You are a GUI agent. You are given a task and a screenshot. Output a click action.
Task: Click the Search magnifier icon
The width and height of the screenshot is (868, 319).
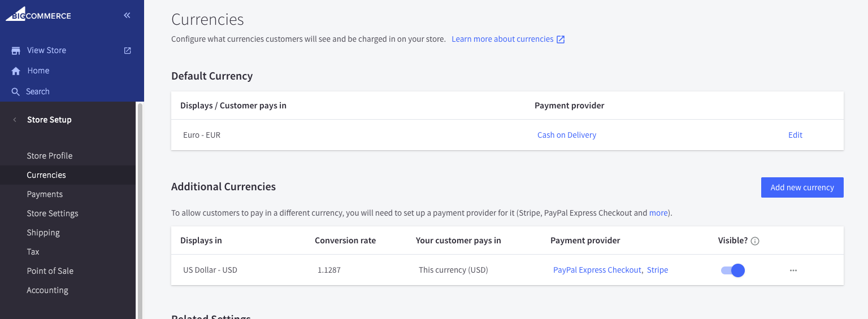coord(16,91)
